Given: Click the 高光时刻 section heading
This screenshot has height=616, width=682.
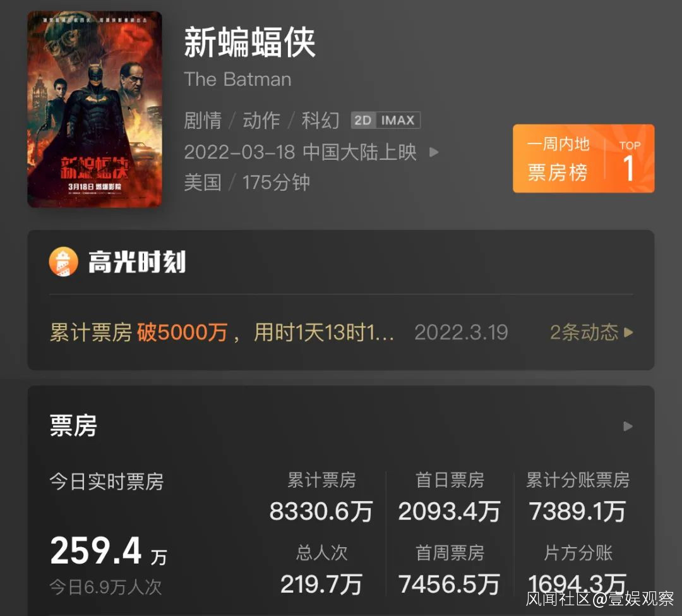Looking at the screenshot, I should point(137,262).
